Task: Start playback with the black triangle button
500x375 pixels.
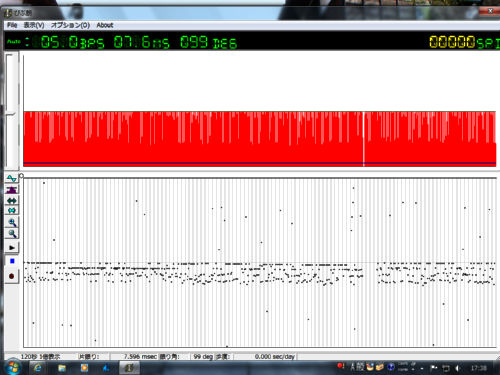Action: pos(12,248)
